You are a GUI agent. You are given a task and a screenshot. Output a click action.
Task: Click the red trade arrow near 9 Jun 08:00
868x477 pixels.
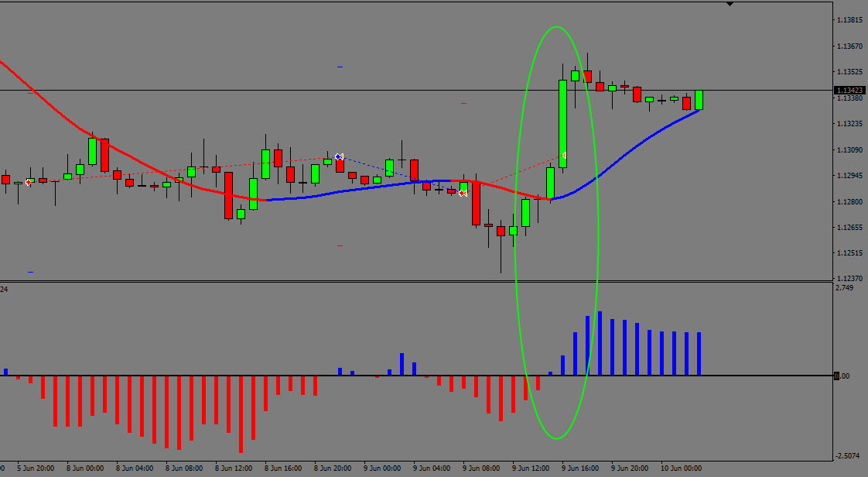click(x=463, y=193)
